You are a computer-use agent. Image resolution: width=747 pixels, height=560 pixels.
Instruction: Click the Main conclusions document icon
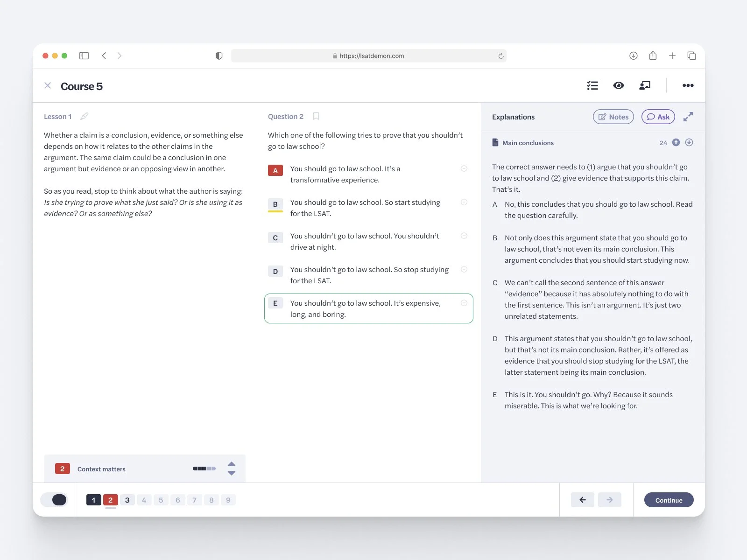[495, 142]
